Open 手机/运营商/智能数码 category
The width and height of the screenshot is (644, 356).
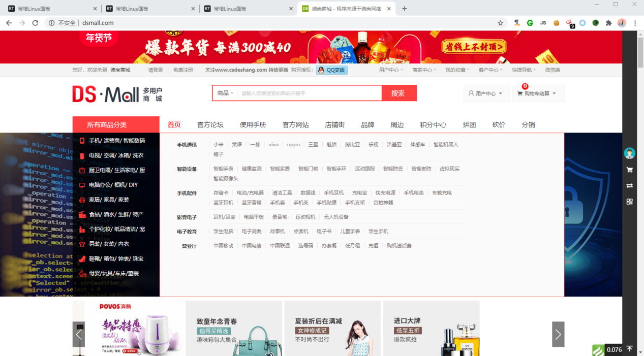click(x=116, y=141)
